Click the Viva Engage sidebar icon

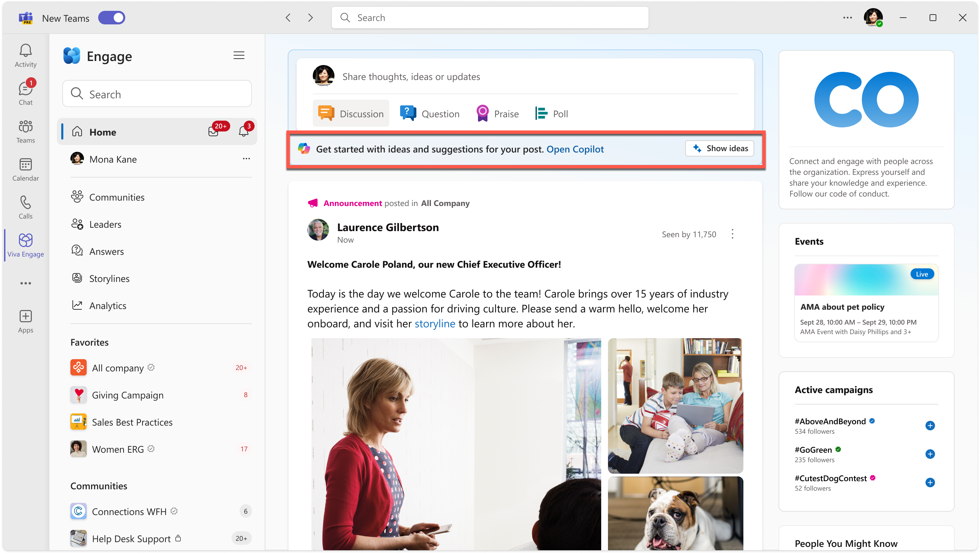coord(26,244)
